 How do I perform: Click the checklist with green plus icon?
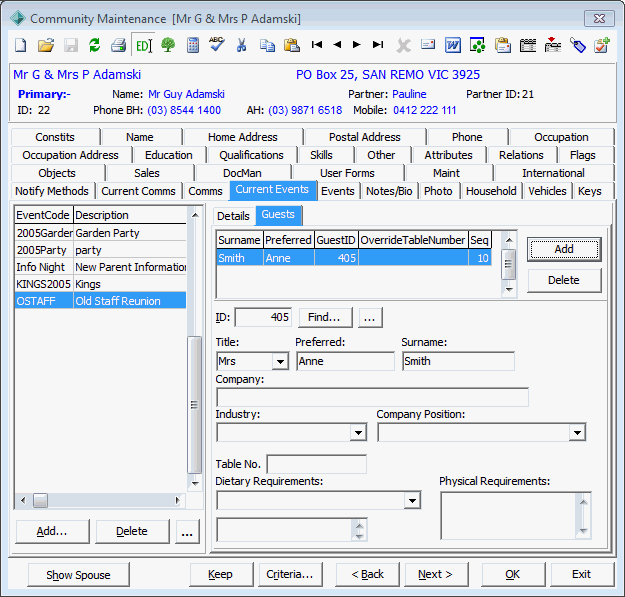(x=602, y=45)
